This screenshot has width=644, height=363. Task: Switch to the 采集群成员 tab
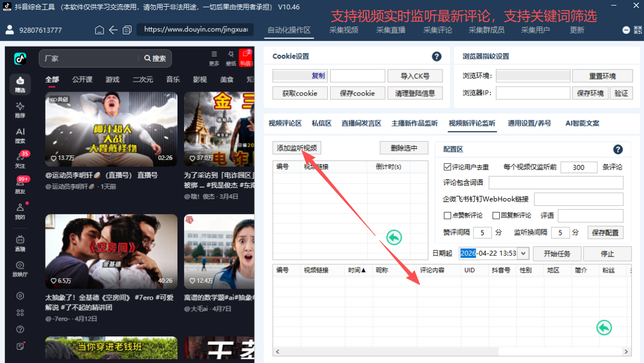(x=486, y=30)
